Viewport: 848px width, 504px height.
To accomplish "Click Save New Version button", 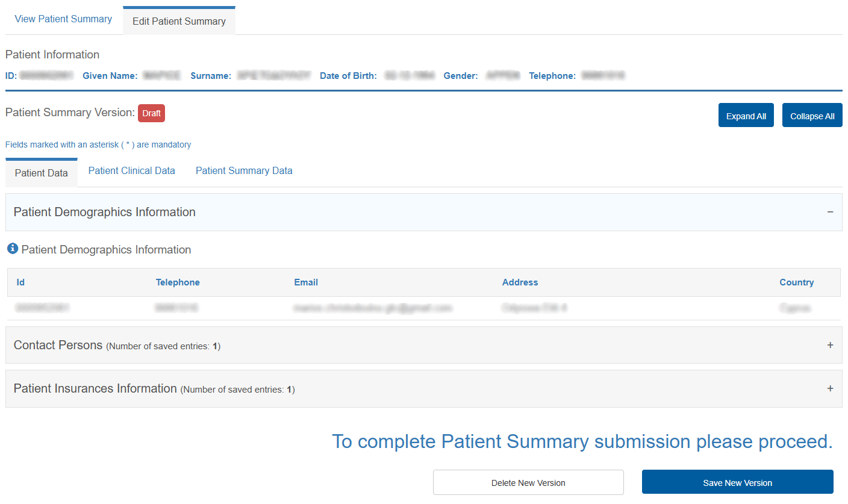I will [x=737, y=482].
